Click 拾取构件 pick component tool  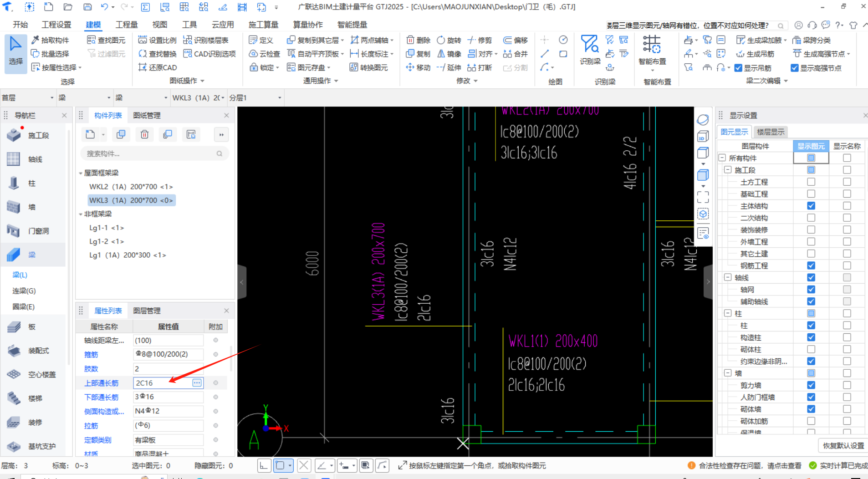(50, 40)
